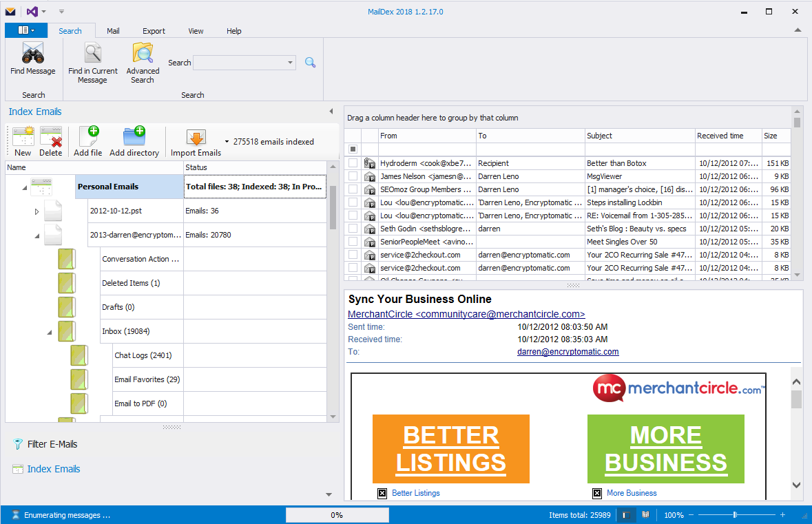This screenshot has height=524, width=812.
Task: Click the email list scrollbar down arrow
Action: [x=798, y=275]
